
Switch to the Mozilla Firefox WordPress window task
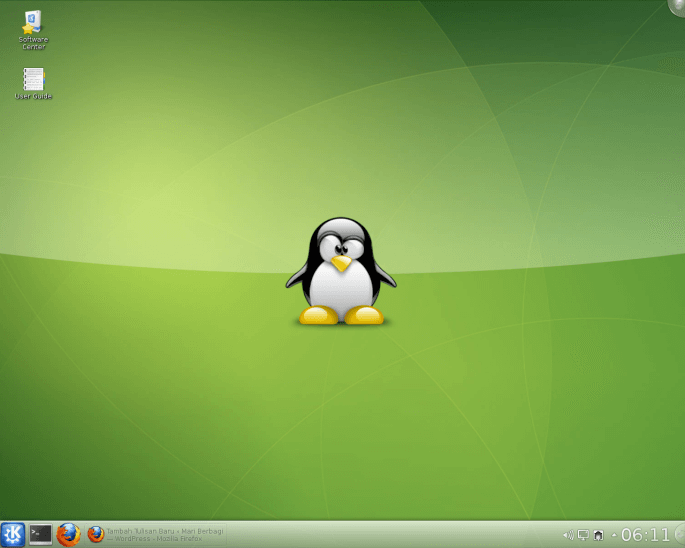click(156, 534)
